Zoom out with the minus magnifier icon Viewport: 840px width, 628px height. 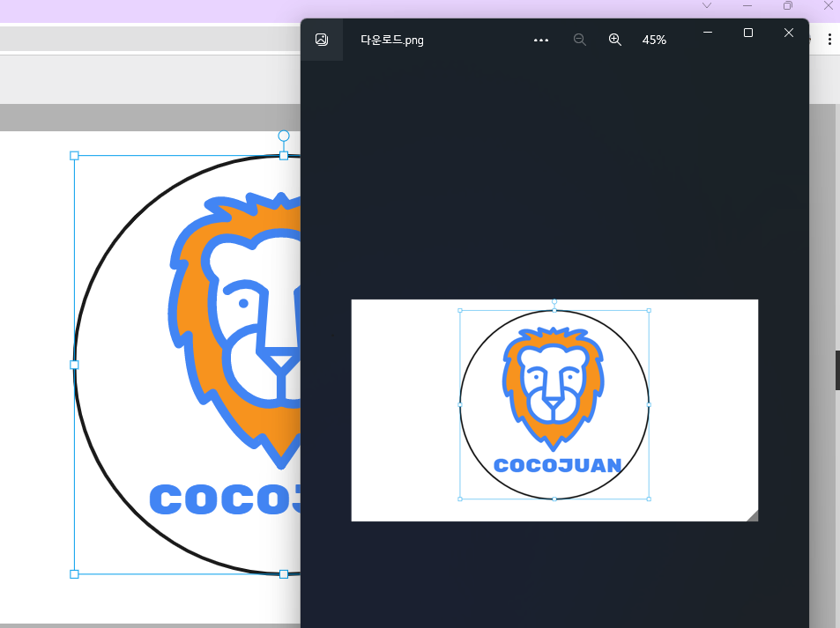click(x=580, y=40)
